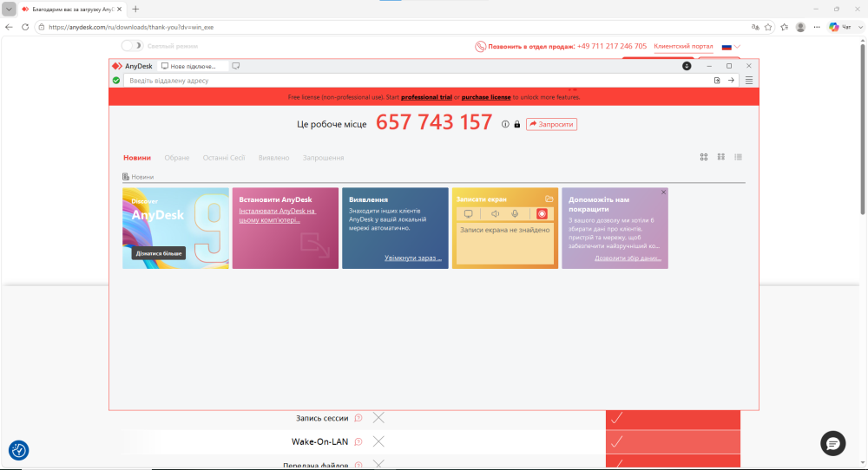
Task: Open browser tab list dropdown arrow
Action: 9,9
